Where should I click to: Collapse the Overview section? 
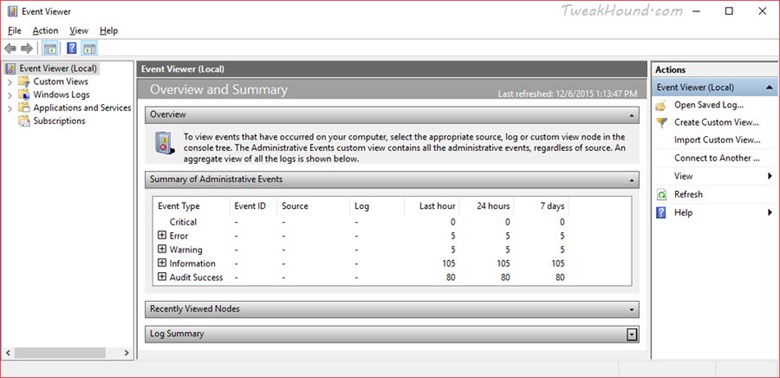click(x=631, y=115)
